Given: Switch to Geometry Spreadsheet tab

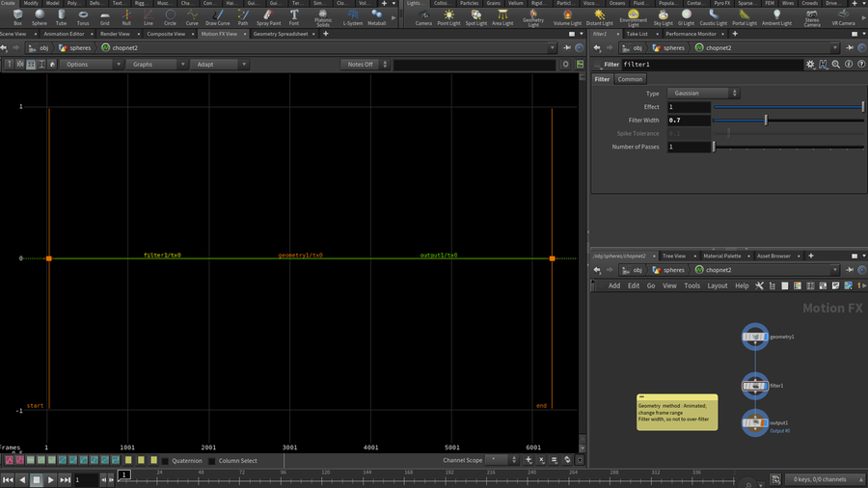Looking at the screenshot, I should 280,34.
